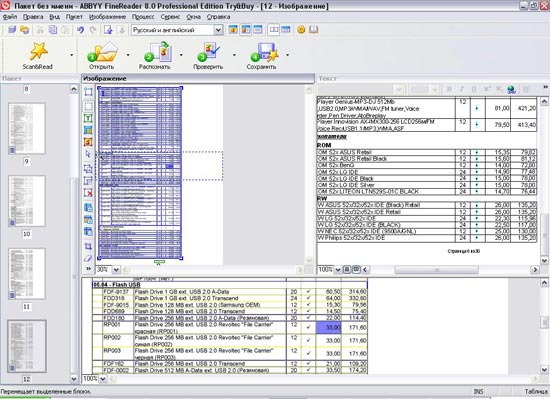
Task: Click the Изображение pane title bar
Action: pos(198,79)
